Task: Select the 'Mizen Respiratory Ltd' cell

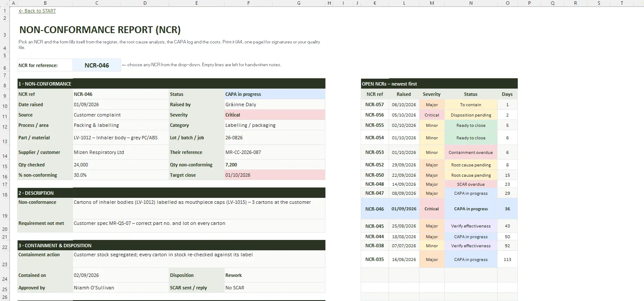Action: point(121,152)
